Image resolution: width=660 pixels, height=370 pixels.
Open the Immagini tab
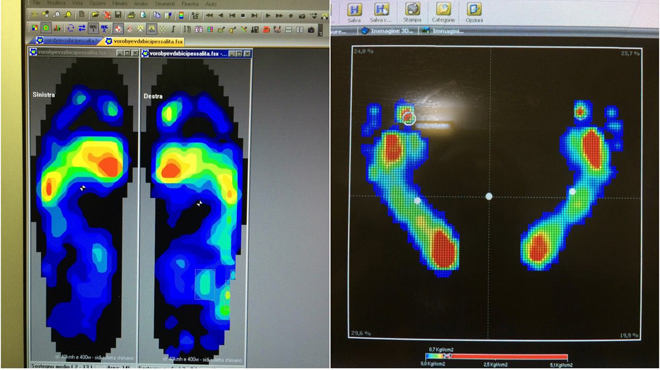(442, 31)
